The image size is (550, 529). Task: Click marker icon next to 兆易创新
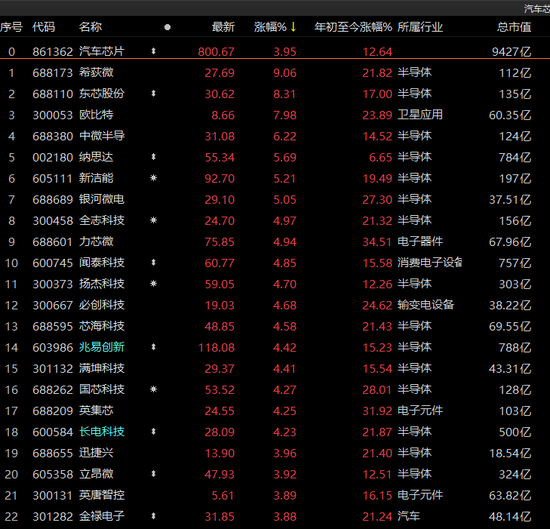153,347
